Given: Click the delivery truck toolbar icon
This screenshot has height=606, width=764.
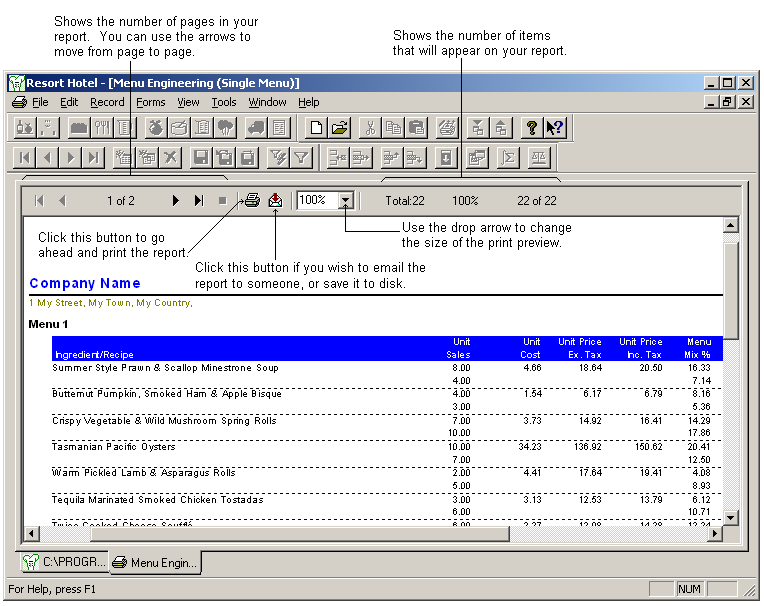Looking at the screenshot, I should (x=256, y=128).
